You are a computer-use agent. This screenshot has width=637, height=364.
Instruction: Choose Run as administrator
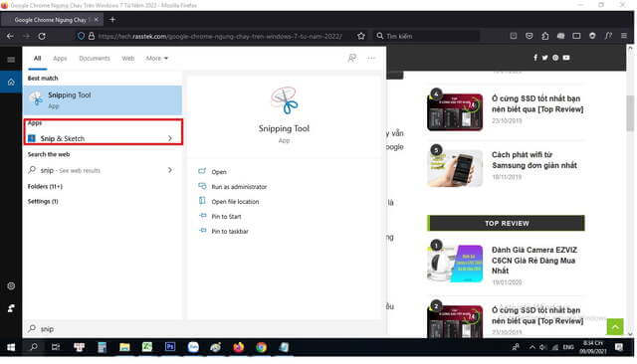(239, 187)
